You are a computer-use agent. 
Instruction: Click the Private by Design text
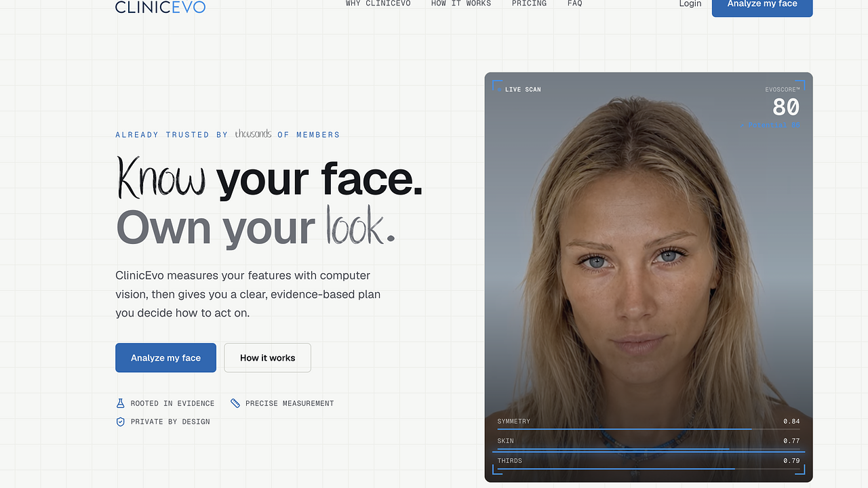click(x=170, y=422)
